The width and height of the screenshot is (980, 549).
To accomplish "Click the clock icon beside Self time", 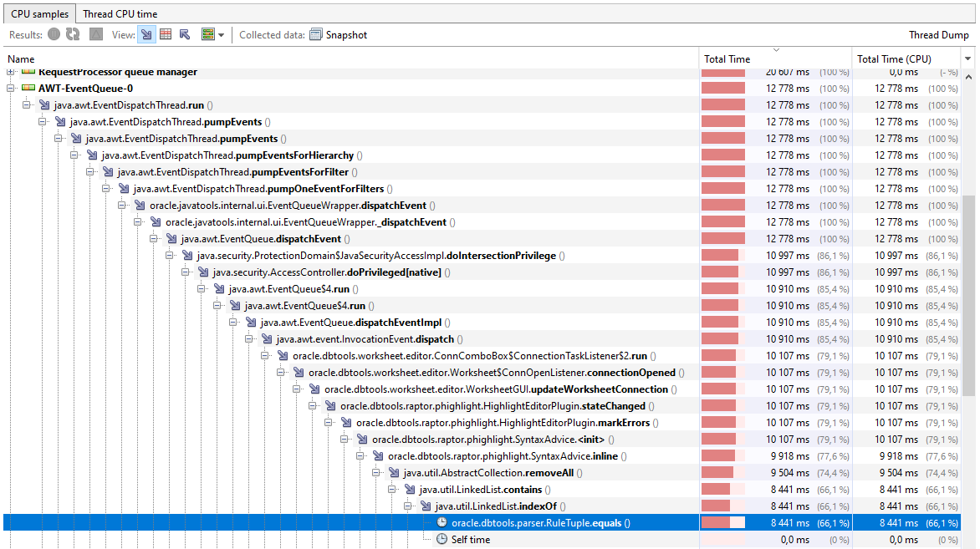I will (442, 539).
